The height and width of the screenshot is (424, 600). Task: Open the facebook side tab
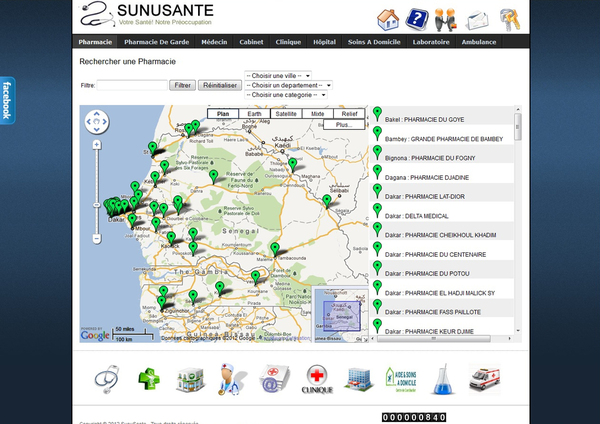[x=7, y=100]
